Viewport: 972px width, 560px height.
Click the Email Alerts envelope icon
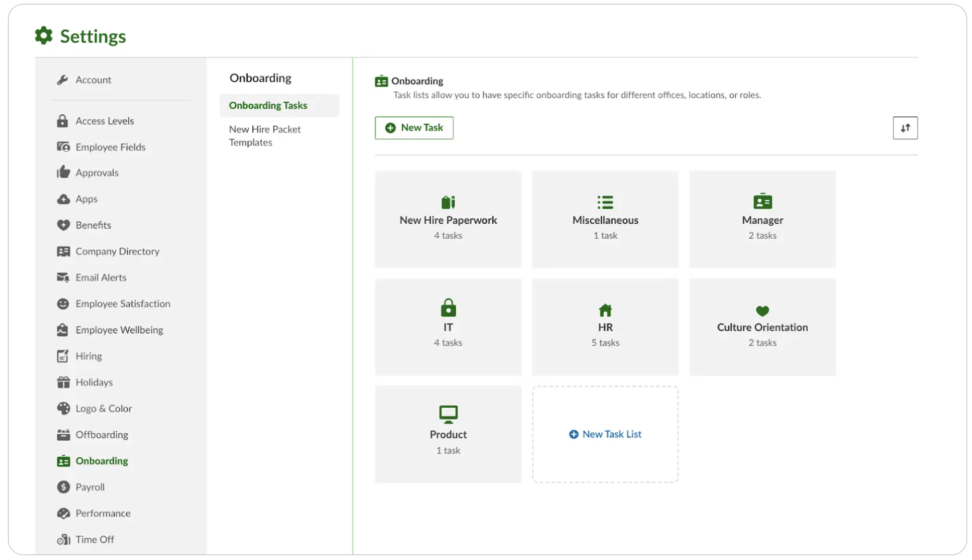pyautogui.click(x=63, y=277)
